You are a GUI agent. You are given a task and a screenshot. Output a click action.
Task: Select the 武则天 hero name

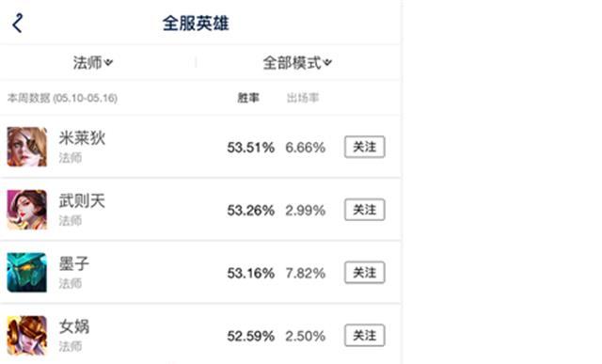[82, 201]
